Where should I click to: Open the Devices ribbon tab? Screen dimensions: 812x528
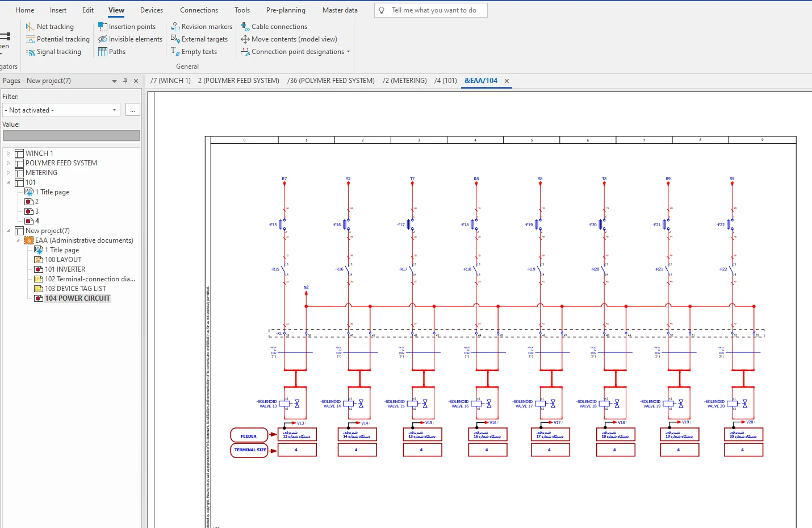(152, 10)
